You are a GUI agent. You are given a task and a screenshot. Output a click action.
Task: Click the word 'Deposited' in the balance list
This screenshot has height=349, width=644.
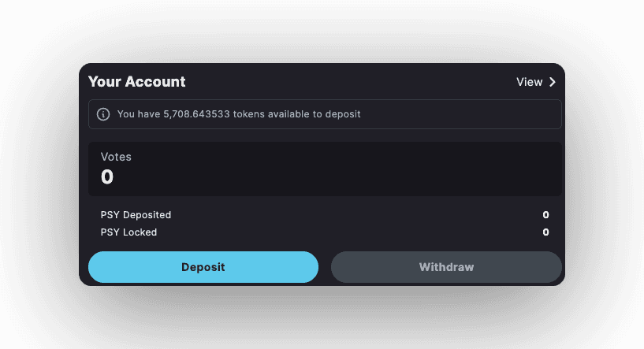pyautogui.click(x=147, y=215)
